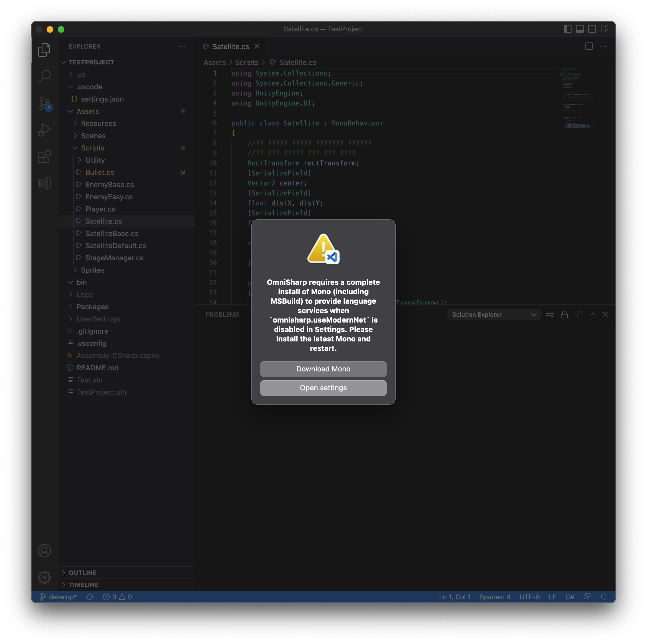Open the Visual Studio solution icon in activity bar
This screenshot has height=644, width=647.
(44, 183)
